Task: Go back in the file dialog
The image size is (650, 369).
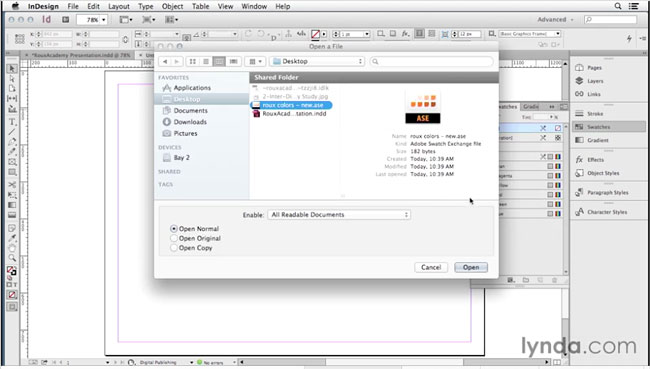Action: click(x=165, y=61)
